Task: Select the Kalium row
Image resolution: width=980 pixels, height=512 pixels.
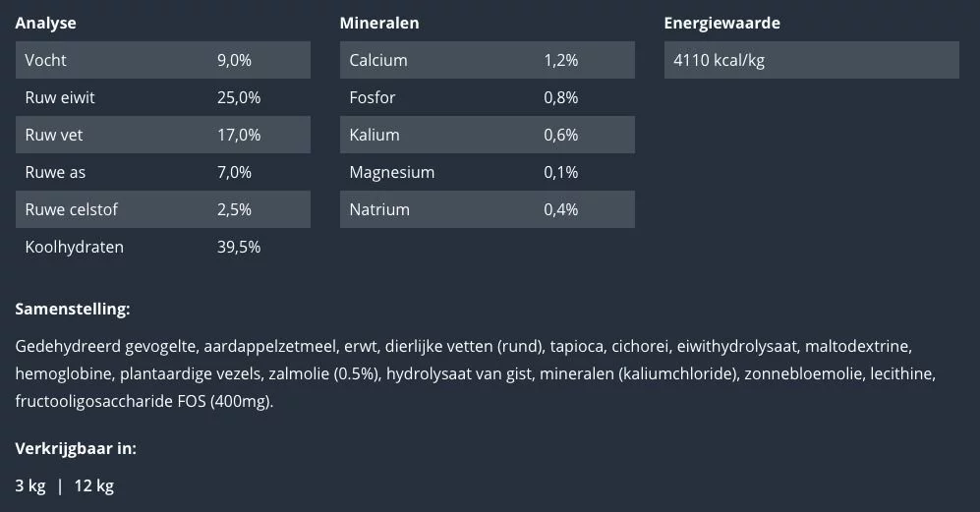Action: point(487,135)
